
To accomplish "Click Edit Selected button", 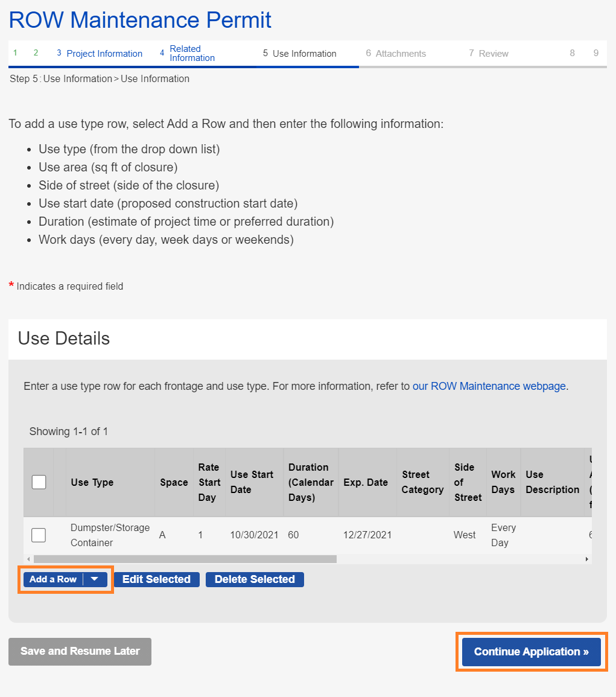I will click(156, 579).
